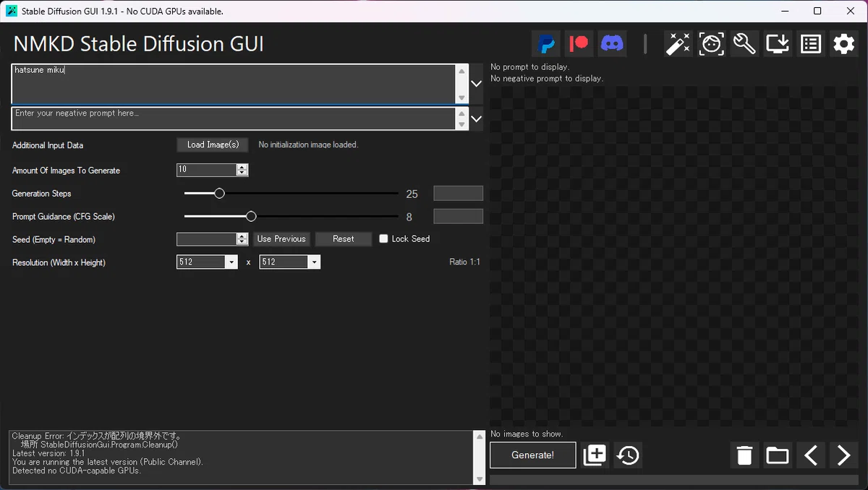Expand the negative prompt box chevron
868x490 pixels.
click(x=476, y=119)
